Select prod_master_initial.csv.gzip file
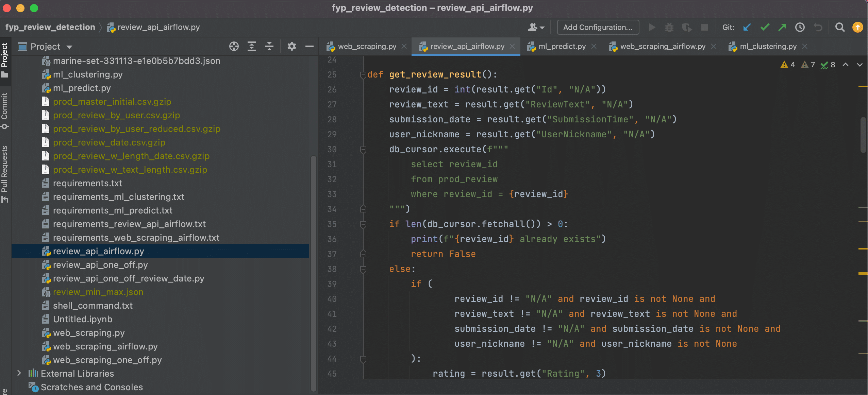868x395 pixels. (112, 102)
